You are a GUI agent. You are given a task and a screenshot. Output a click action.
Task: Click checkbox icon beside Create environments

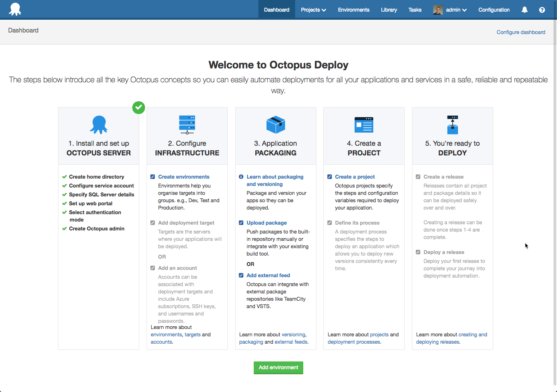pos(153,177)
